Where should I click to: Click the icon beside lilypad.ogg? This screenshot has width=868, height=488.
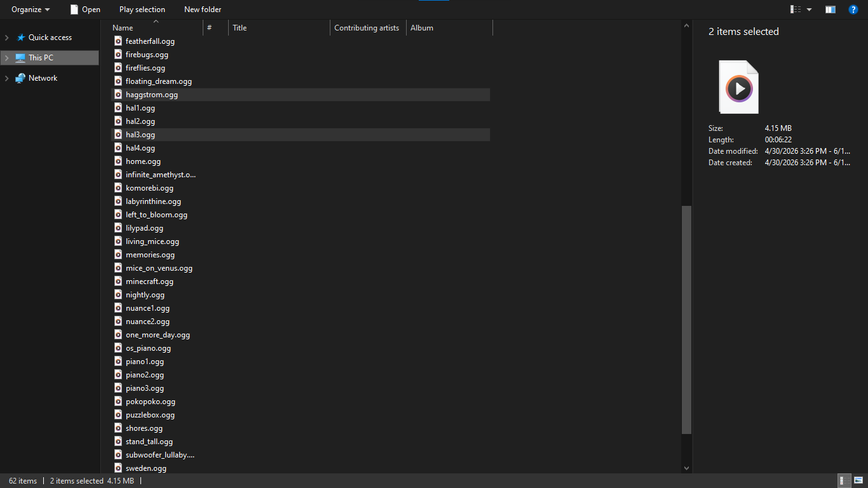tap(118, 227)
